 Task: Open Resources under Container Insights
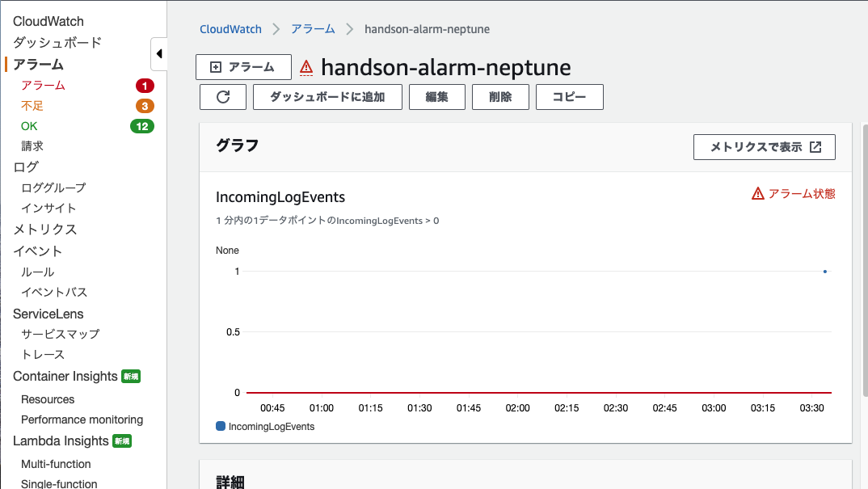click(48, 399)
